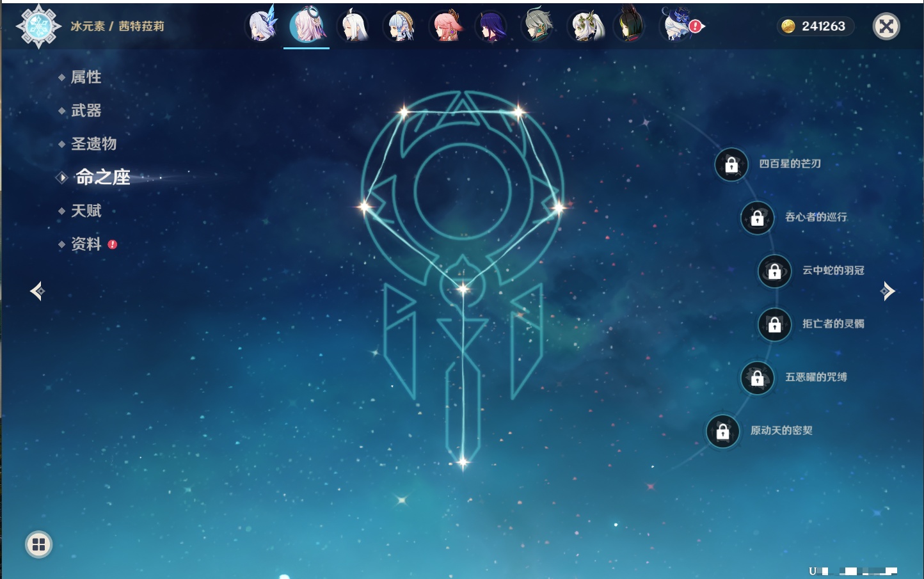The width and height of the screenshot is (924, 579).
Task: Click the gold Mora coin icon
Action: click(x=788, y=26)
